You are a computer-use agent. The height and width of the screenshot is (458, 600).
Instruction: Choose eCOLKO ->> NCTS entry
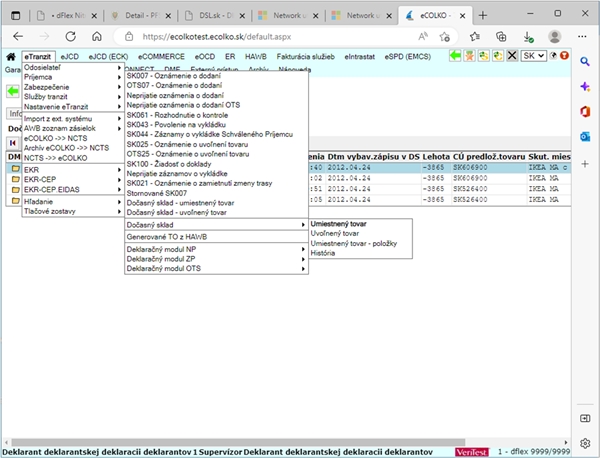pyautogui.click(x=55, y=138)
